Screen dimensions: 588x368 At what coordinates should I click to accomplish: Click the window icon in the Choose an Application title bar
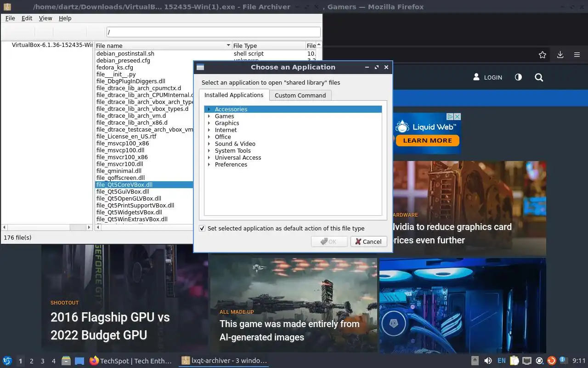coord(200,67)
